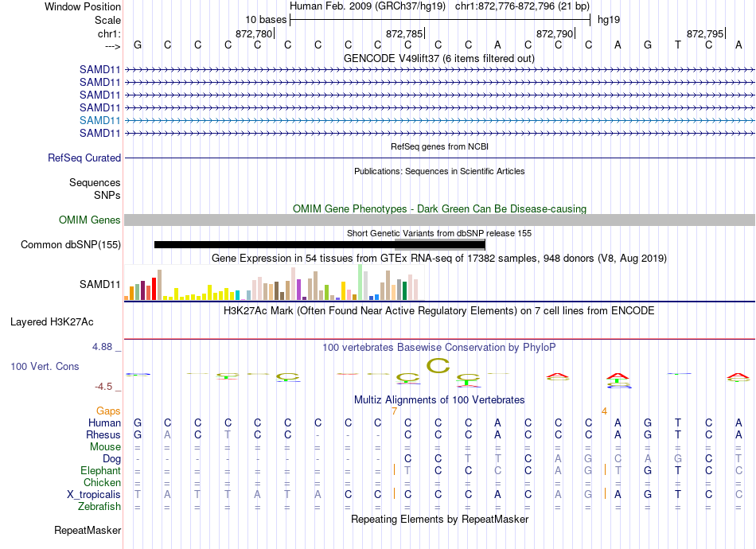Image resolution: width=756 pixels, height=549 pixels.
Task: Click the -4.5 lower conservation value
Action: point(103,387)
